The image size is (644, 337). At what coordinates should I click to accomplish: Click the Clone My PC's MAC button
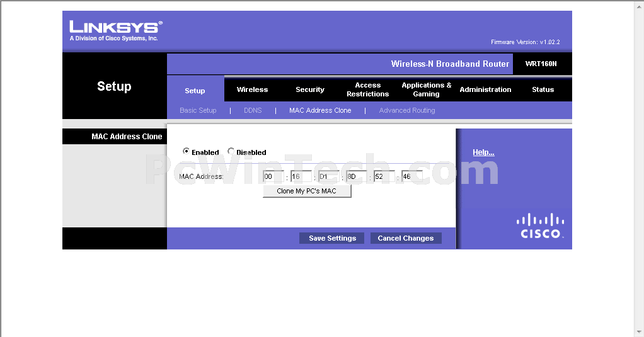tap(308, 191)
